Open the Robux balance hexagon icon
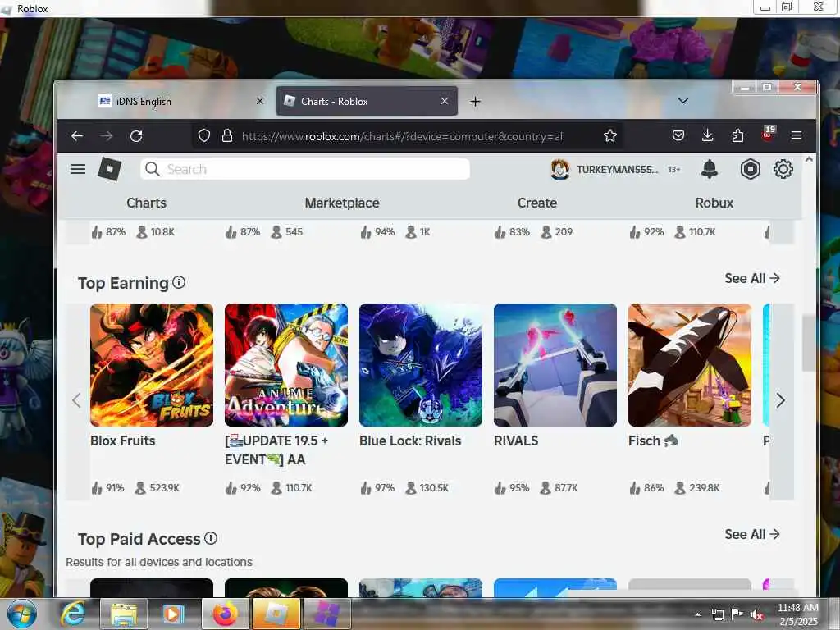This screenshot has width=840, height=630. [x=751, y=169]
